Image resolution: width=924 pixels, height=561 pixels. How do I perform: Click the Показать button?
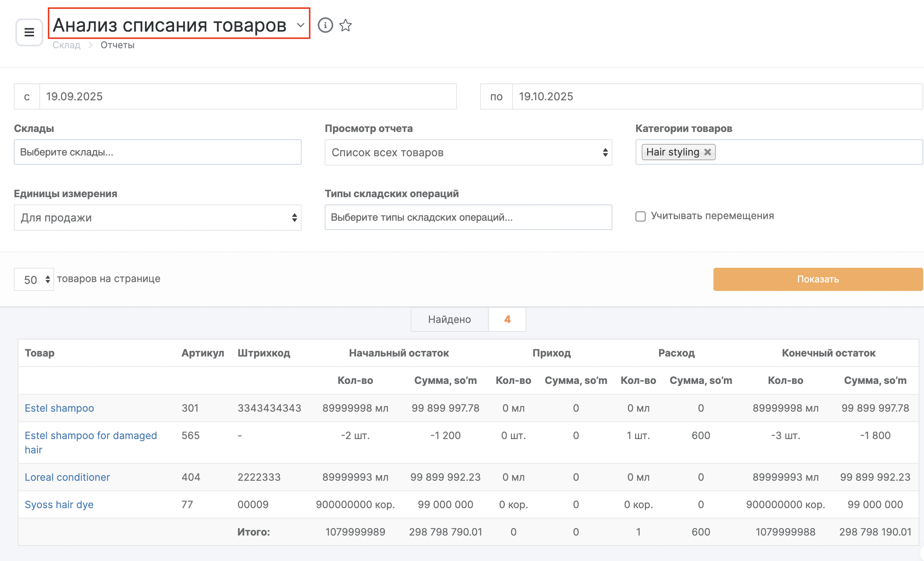point(818,279)
